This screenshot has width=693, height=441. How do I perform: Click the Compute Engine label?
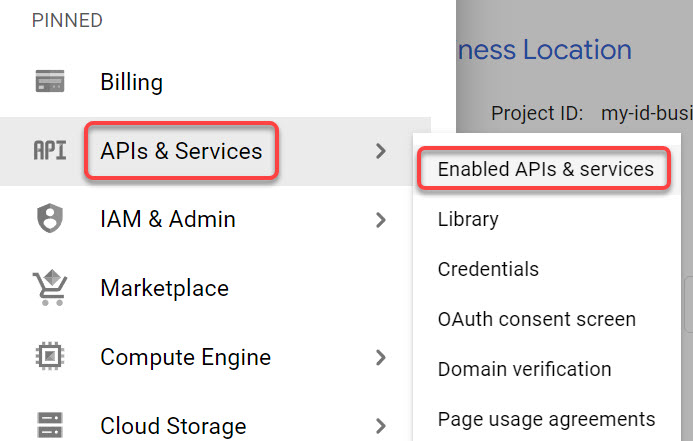point(185,357)
